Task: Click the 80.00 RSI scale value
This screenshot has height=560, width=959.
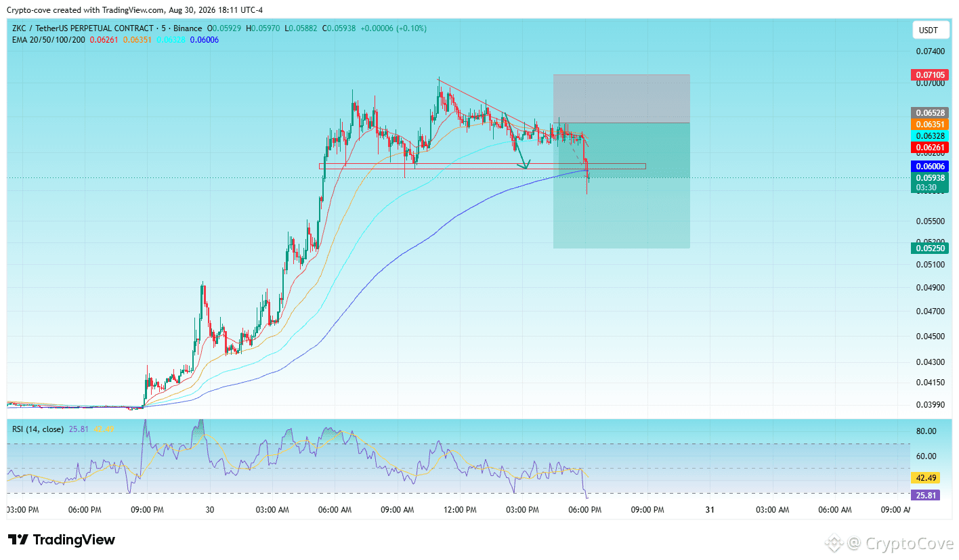Action: click(926, 431)
